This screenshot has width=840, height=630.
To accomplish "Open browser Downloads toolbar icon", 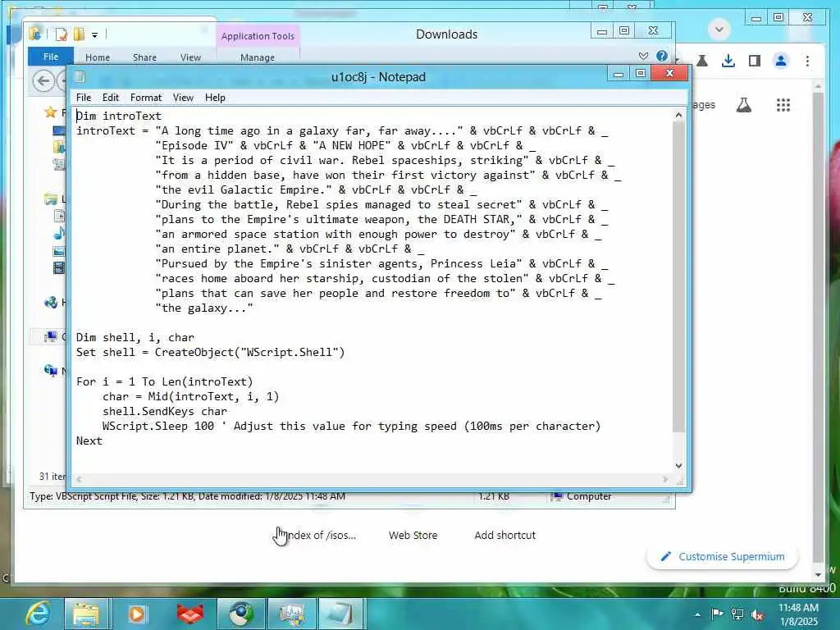I will (x=728, y=61).
